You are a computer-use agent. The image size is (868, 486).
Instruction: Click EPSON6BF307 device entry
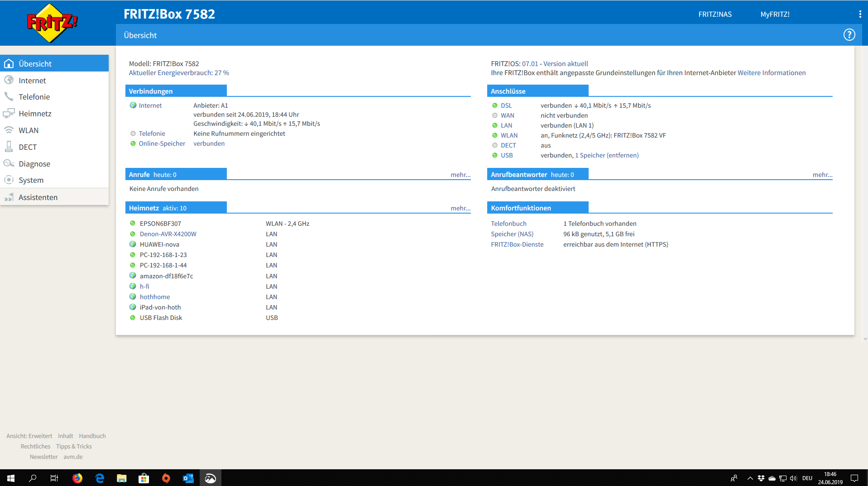[x=160, y=224]
